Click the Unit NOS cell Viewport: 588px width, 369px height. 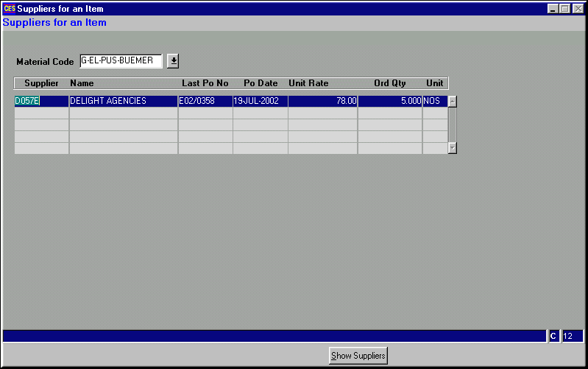point(434,101)
